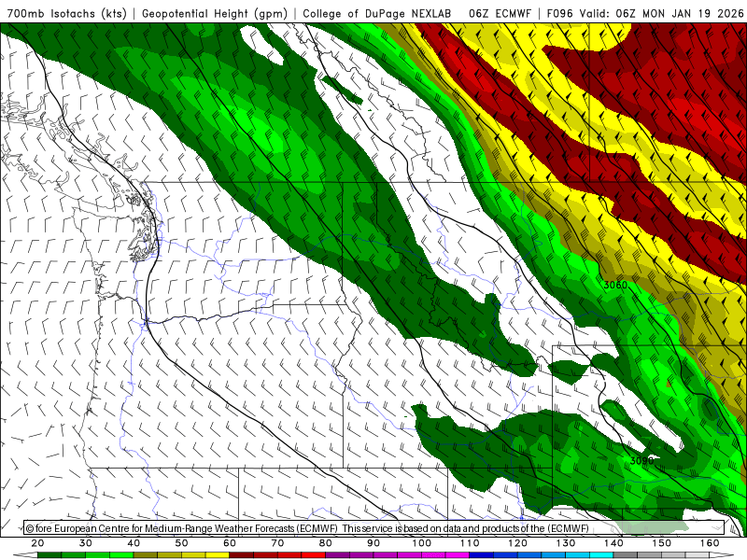Click legend value 130
This screenshot has height=560, width=747.
566,543
